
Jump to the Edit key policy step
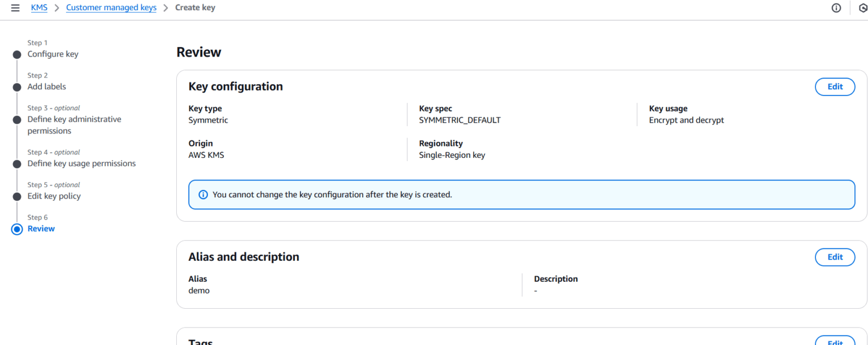click(x=54, y=196)
